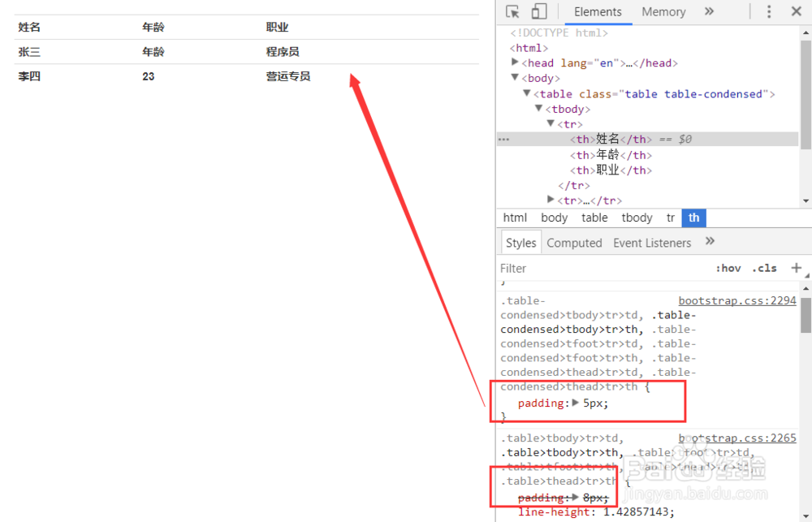This screenshot has height=522, width=812.
Task: Select the Elements panel tab
Action: (598, 11)
